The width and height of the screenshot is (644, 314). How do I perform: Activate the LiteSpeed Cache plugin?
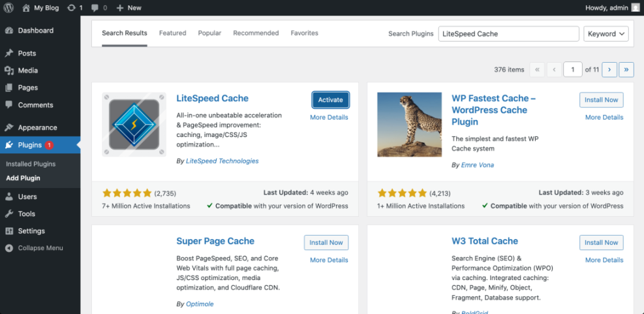click(x=330, y=100)
